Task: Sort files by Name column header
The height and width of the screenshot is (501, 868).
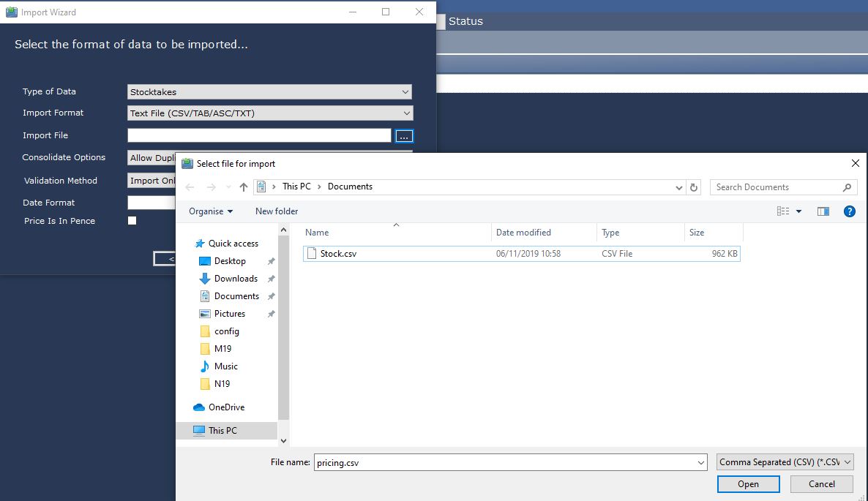Action: click(x=397, y=233)
